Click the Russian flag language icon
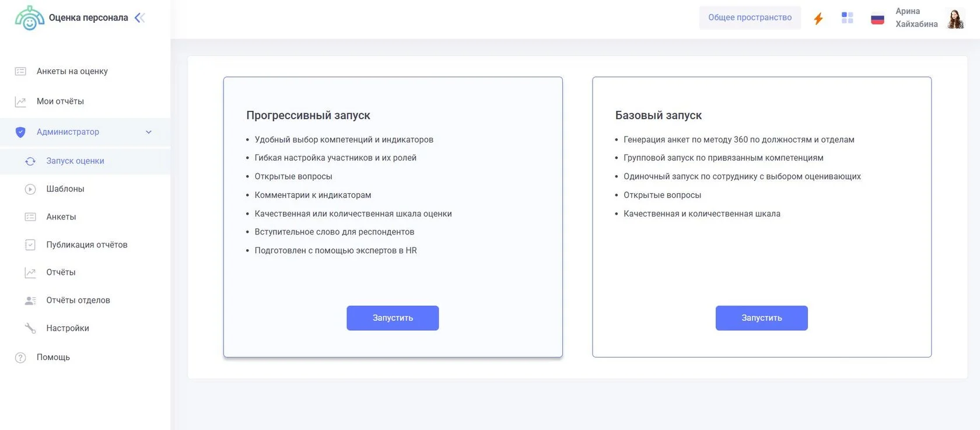Viewport: 980px width, 430px height. point(877,19)
